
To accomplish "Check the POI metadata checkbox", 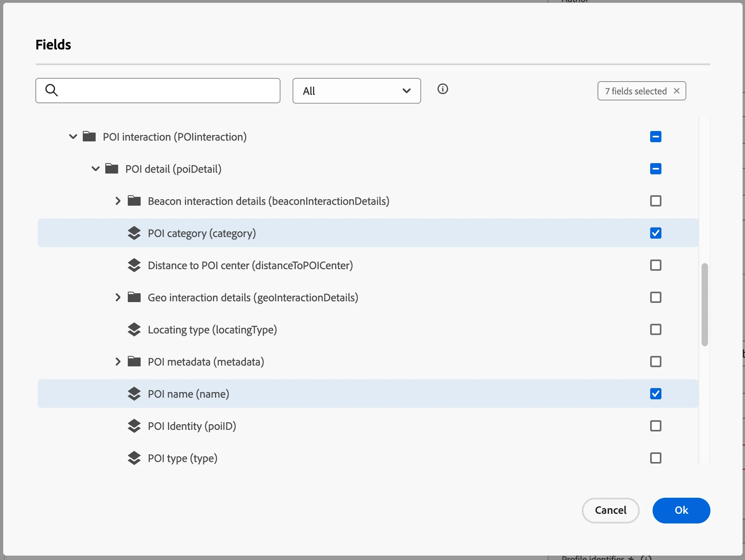I will coord(656,362).
